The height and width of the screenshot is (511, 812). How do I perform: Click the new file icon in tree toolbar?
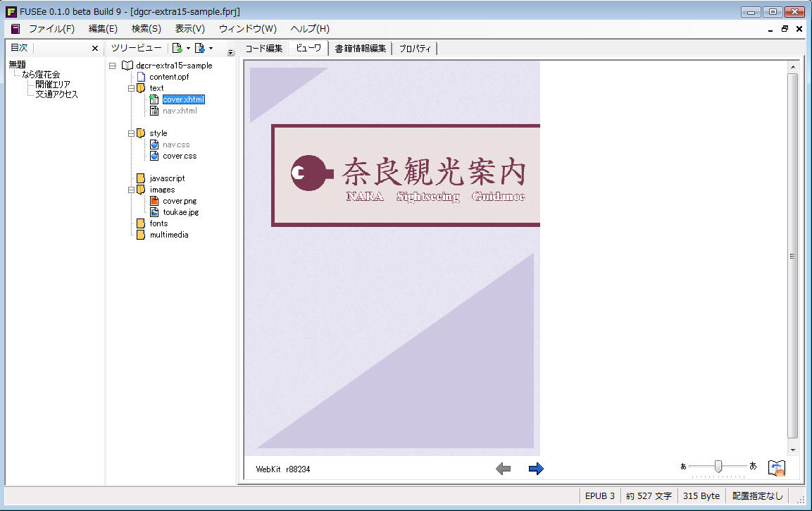click(x=177, y=48)
